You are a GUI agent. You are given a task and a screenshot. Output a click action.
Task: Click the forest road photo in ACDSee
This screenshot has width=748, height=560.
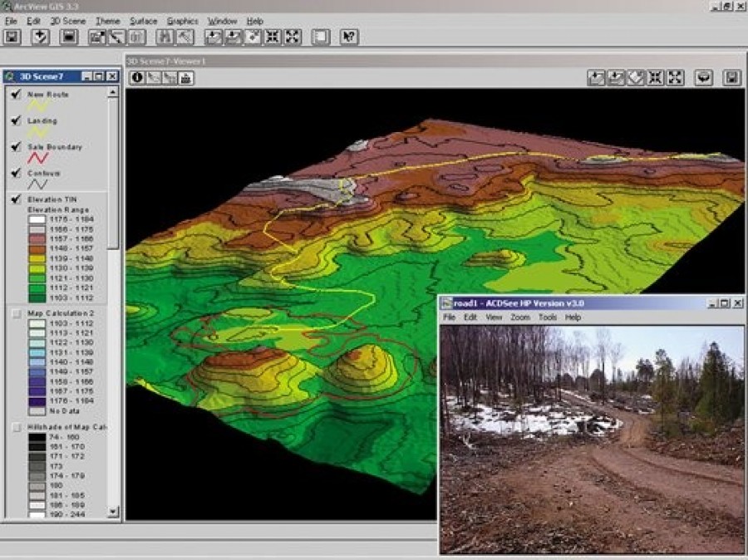592,439
